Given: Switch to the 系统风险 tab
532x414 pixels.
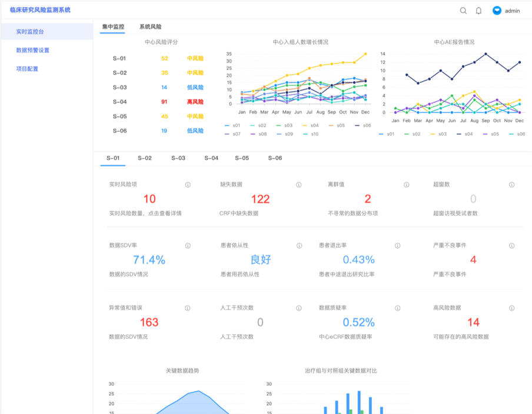Looking at the screenshot, I should (150, 27).
